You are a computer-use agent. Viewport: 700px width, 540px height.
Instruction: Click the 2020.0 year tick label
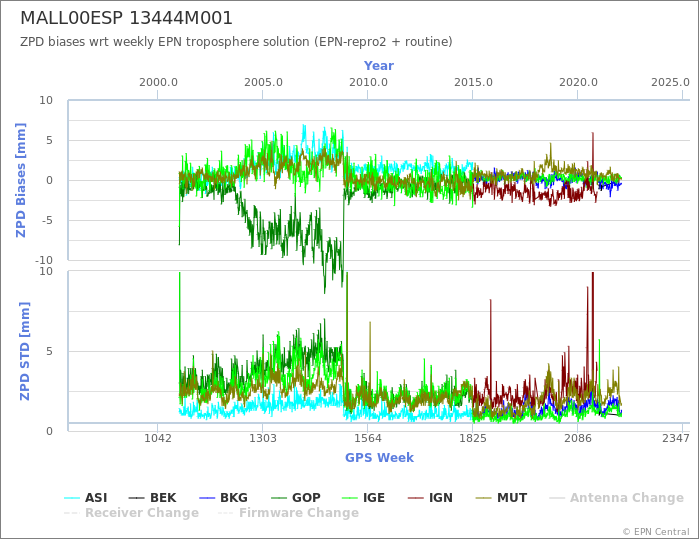[579, 83]
